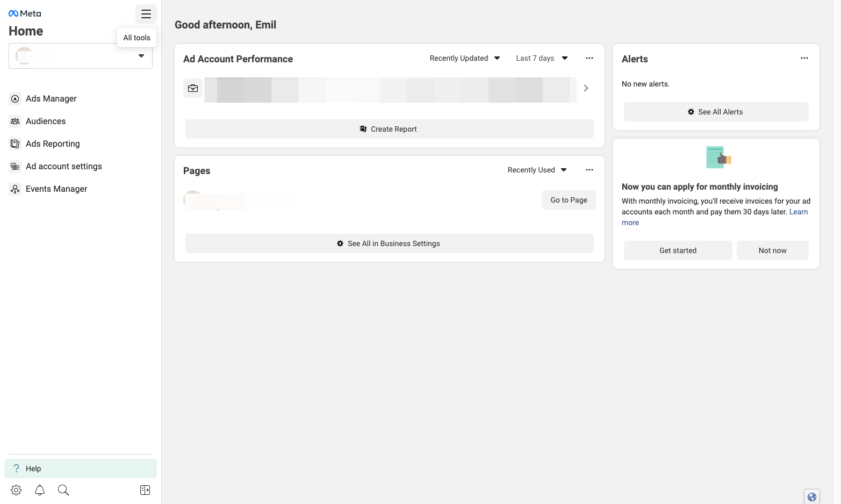The width and height of the screenshot is (841, 504).
Task: Open the Recently Updated dropdown
Action: click(465, 58)
